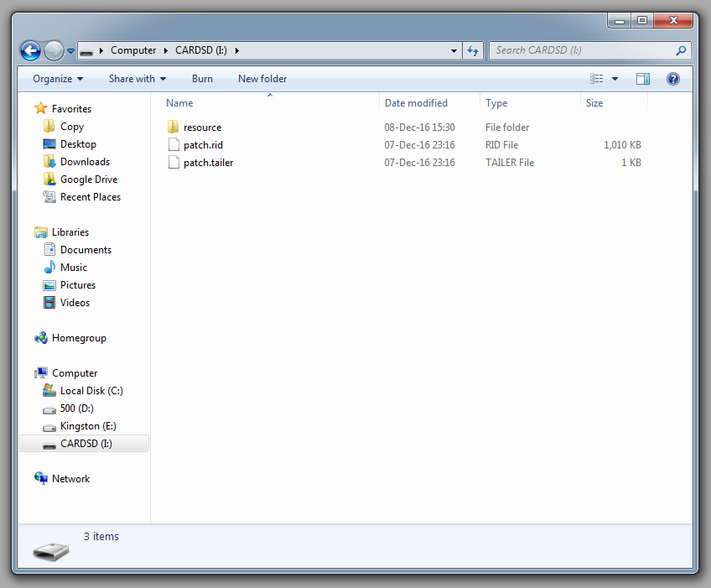Screen dimensions: 711x588
Task: Open the Organize dropdown menu
Action: coord(58,79)
